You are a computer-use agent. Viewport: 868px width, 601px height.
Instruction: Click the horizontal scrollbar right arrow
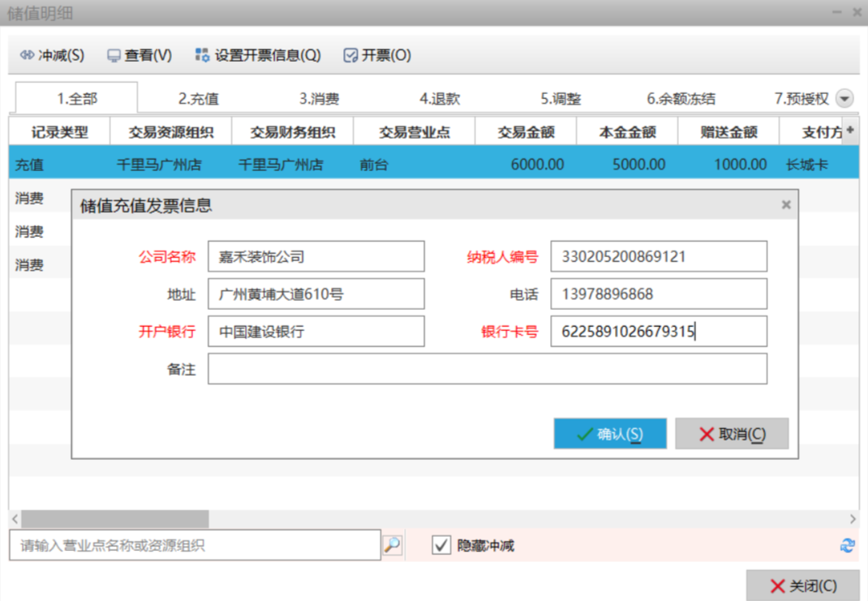tap(853, 519)
